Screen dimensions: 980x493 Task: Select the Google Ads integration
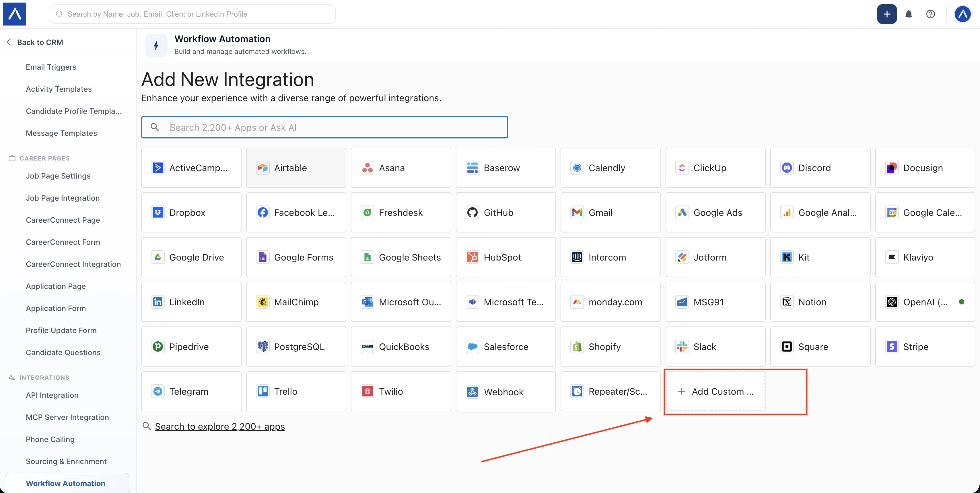(715, 212)
